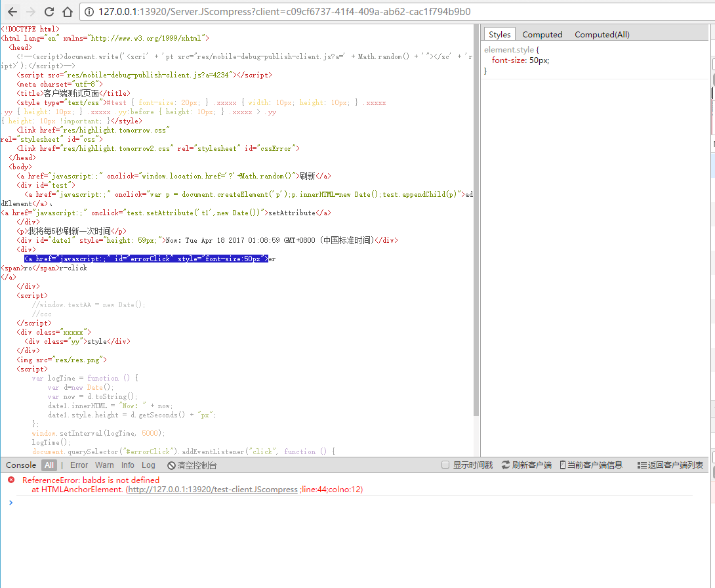Switch to the Styles tab
The height and width of the screenshot is (588, 715).
(500, 34)
